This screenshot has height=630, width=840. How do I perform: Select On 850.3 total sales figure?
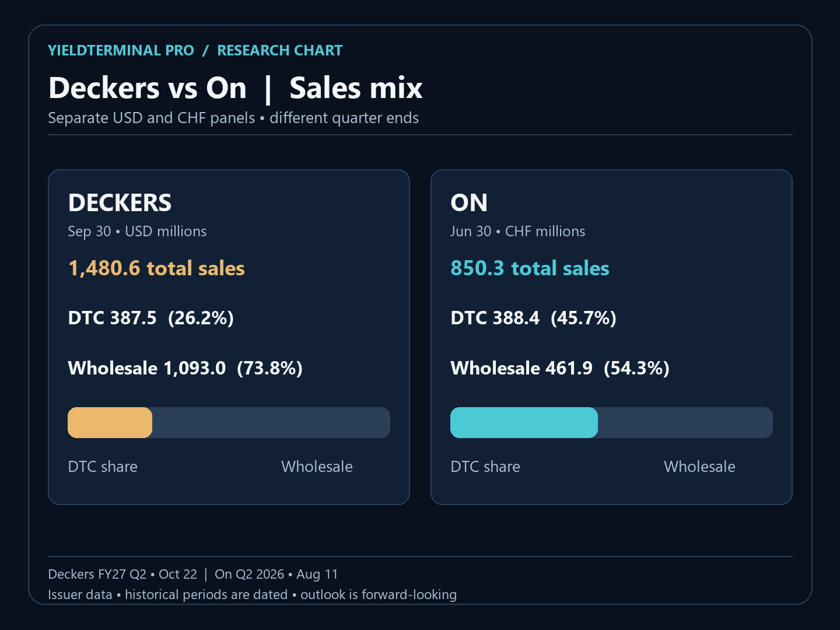click(530, 268)
